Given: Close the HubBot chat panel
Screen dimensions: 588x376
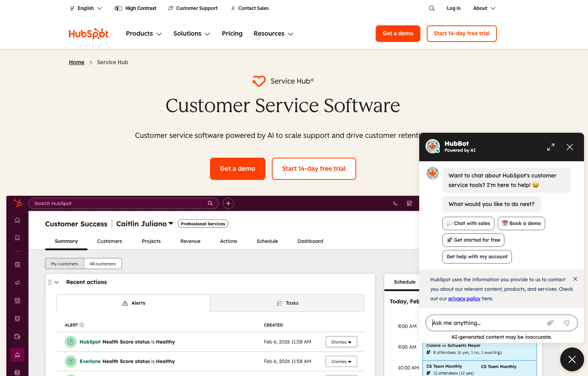Looking at the screenshot, I should 570,147.
